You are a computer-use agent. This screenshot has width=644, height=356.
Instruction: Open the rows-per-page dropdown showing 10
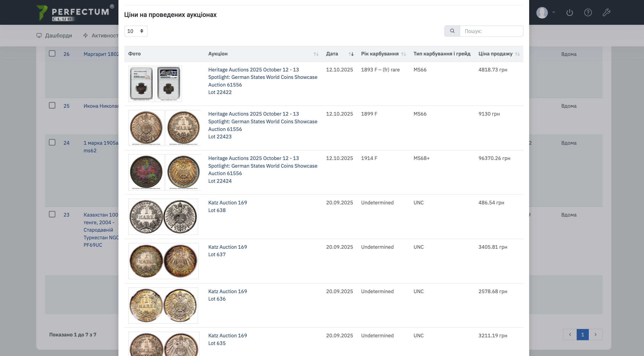[x=136, y=31]
